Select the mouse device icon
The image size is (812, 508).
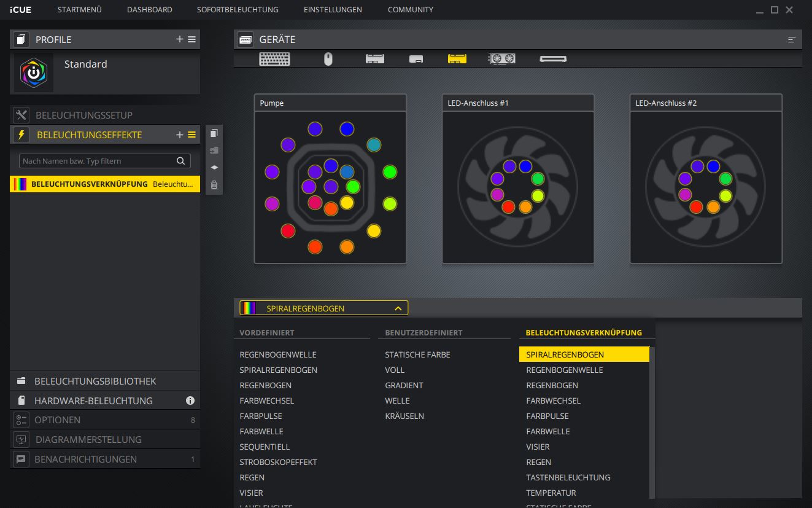click(x=328, y=59)
